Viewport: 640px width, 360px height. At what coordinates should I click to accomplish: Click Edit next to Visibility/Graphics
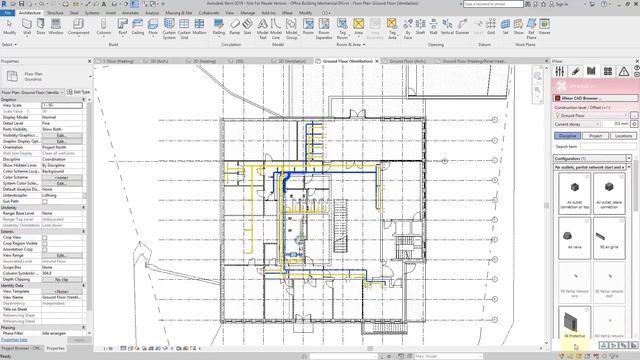coord(62,135)
